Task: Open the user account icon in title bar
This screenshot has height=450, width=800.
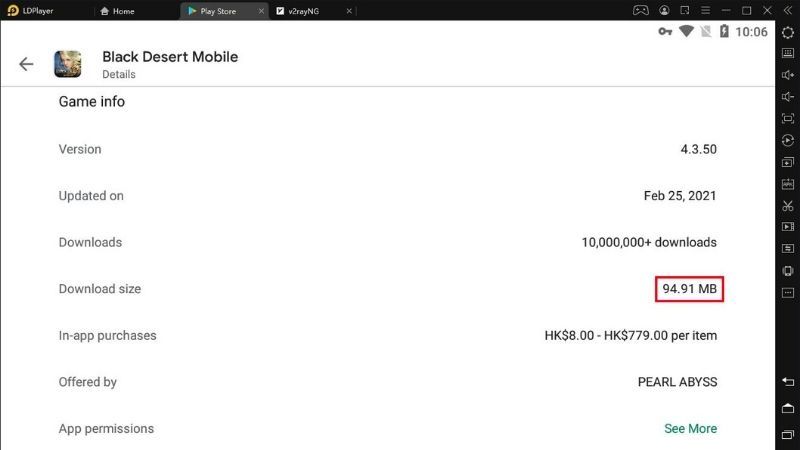Action: [x=666, y=10]
